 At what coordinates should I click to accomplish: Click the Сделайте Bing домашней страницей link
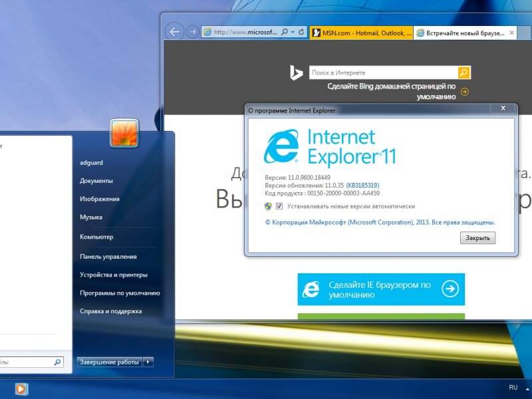pos(392,91)
